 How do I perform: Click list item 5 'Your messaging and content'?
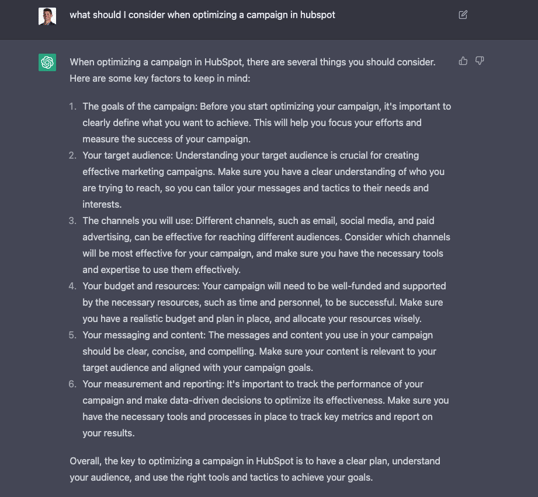pos(259,352)
